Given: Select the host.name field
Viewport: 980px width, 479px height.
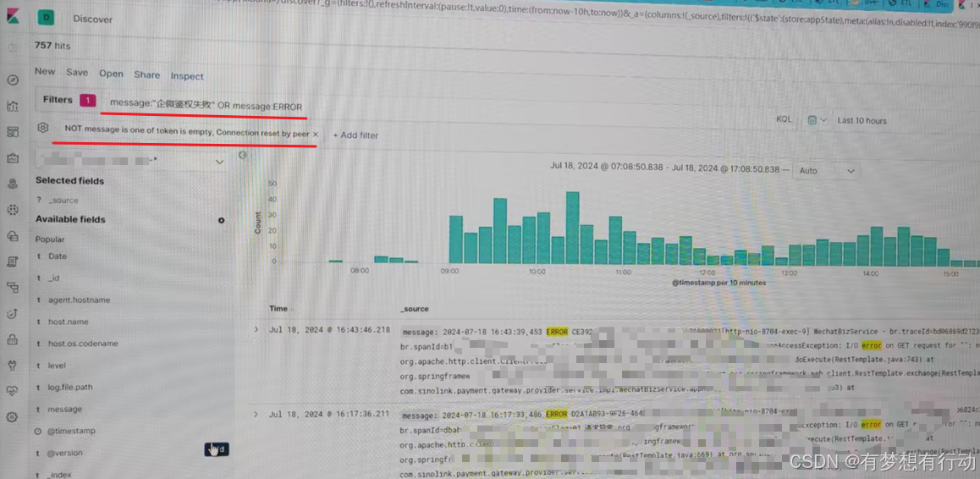Looking at the screenshot, I should 69,322.
